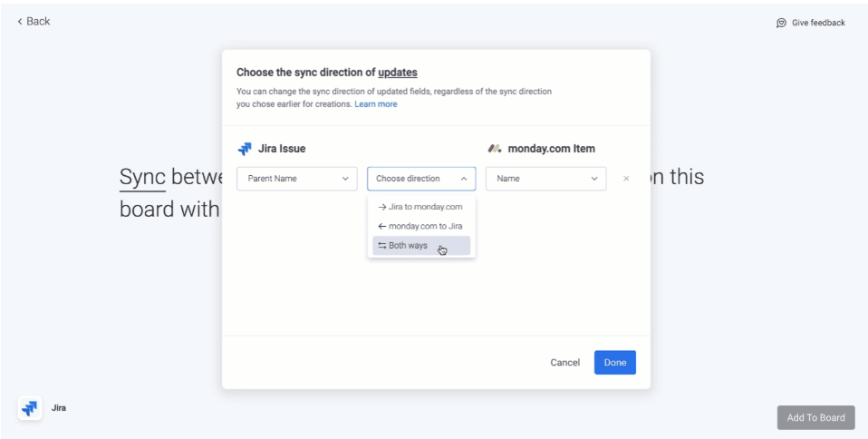Open the Parent Name field dropdown
The height and width of the screenshot is (439, 868).
click(x=297, y=179)
